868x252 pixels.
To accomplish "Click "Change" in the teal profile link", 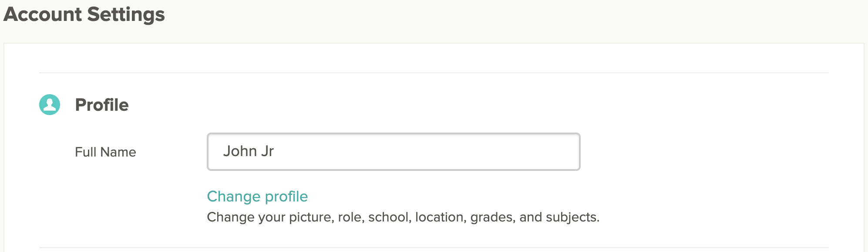I will tap(233, 197).
